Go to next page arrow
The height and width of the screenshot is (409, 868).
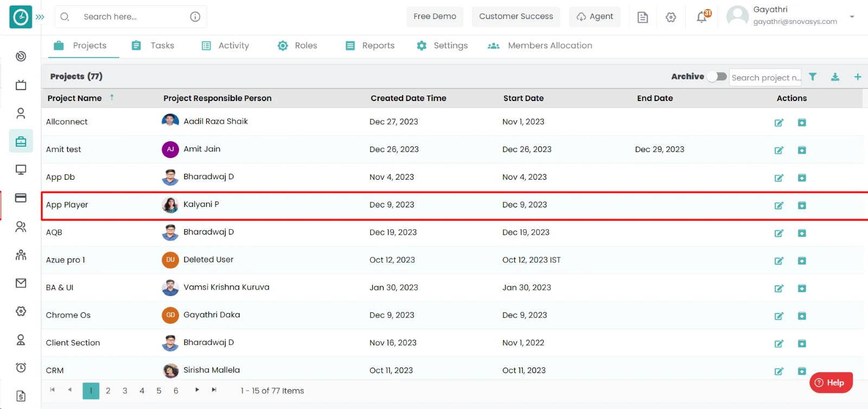(197, 390)
